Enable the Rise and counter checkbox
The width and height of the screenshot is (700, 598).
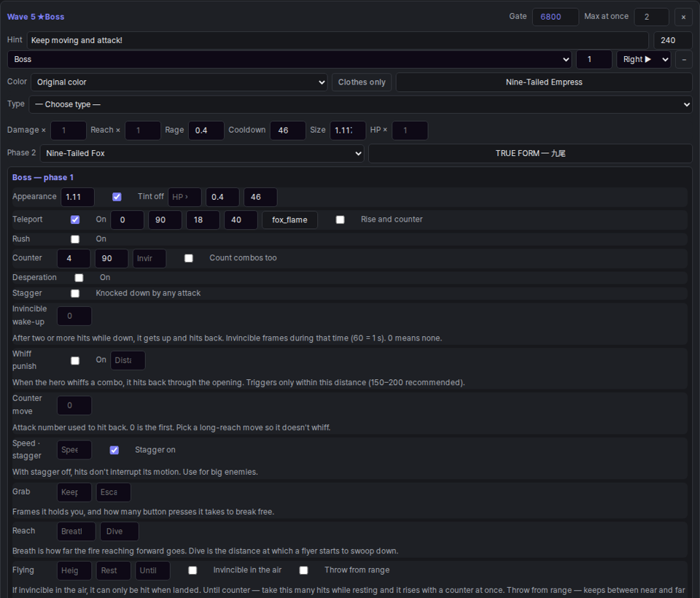point(341,220)
